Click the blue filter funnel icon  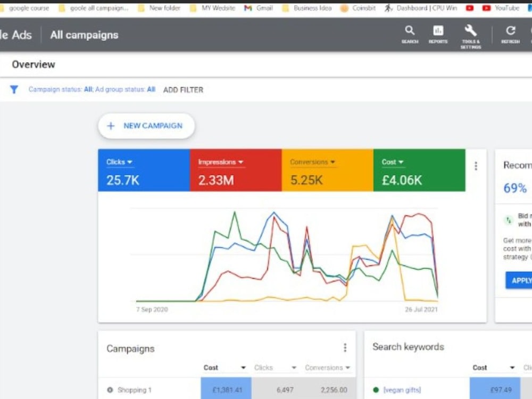(14, 89)
